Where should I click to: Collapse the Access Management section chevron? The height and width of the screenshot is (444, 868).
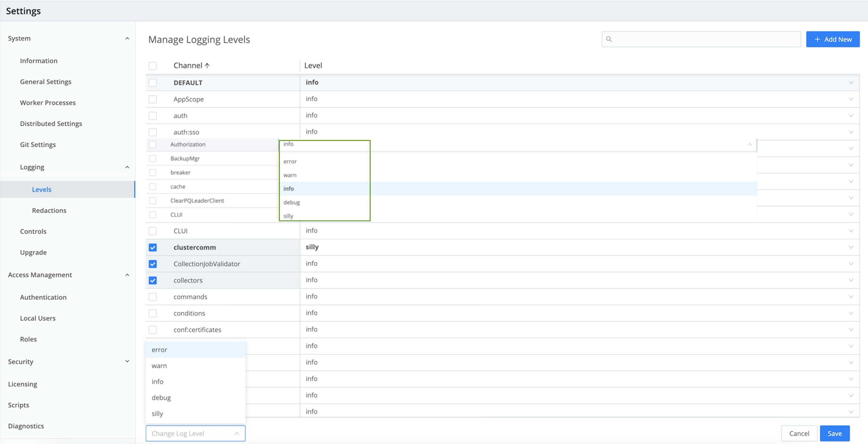tap(127, 275)
